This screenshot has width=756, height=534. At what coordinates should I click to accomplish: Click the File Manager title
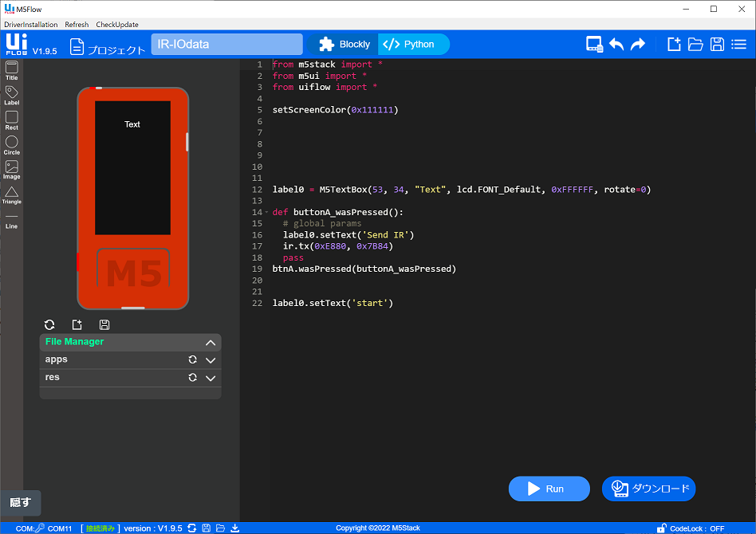point(74,342)
